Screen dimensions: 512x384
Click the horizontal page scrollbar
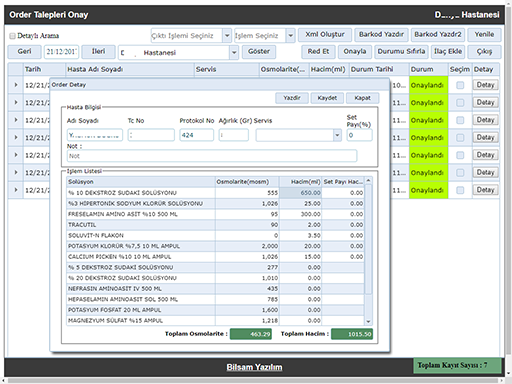tap(253, 380)
